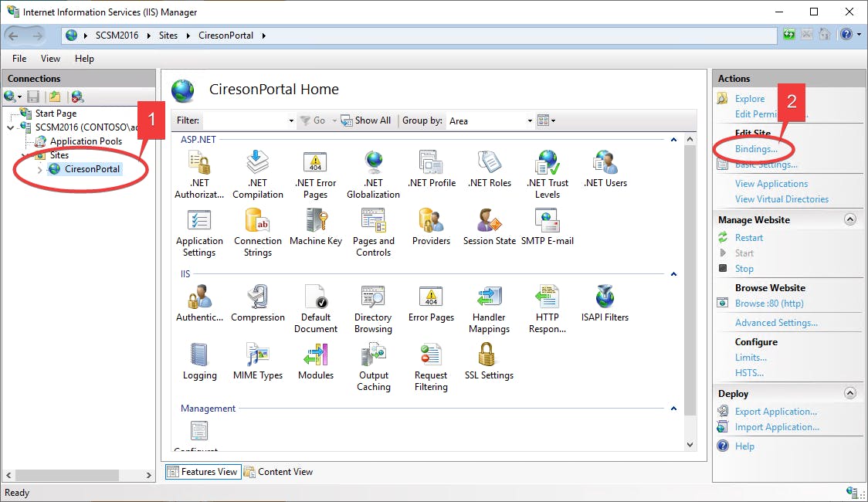Switch to Content View tab
868x502 pixels.
point(279,472)
